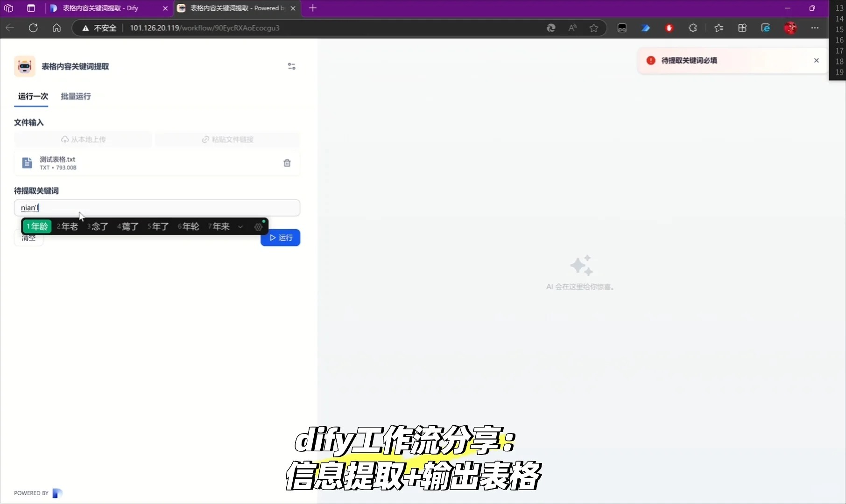The height and width of the screenshot is (504, 846).
Task: Open the IME settings gear icon
Action: pos(258,227)
